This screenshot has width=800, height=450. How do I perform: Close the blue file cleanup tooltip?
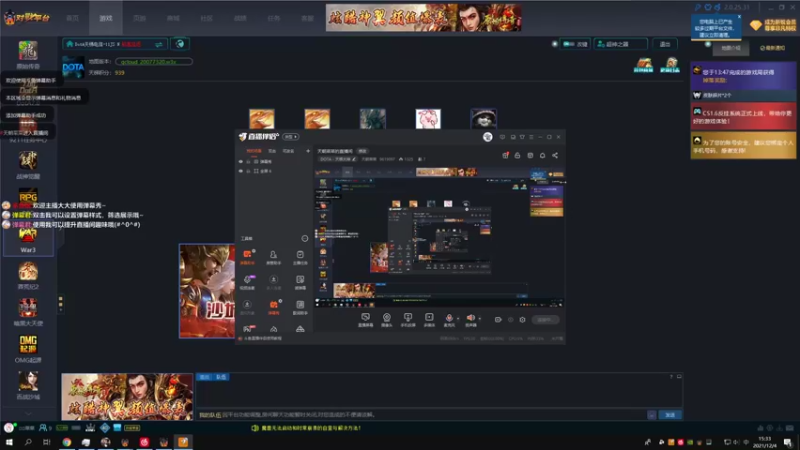(739, 17)
